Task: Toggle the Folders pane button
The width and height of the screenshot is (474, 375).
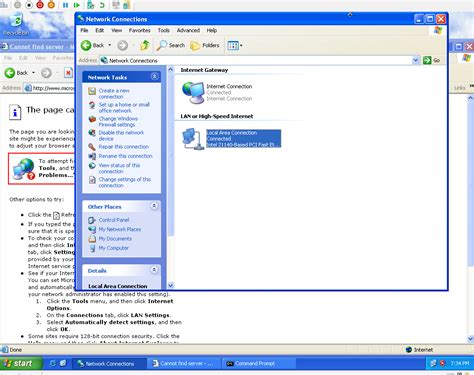Action: point(205,45)
